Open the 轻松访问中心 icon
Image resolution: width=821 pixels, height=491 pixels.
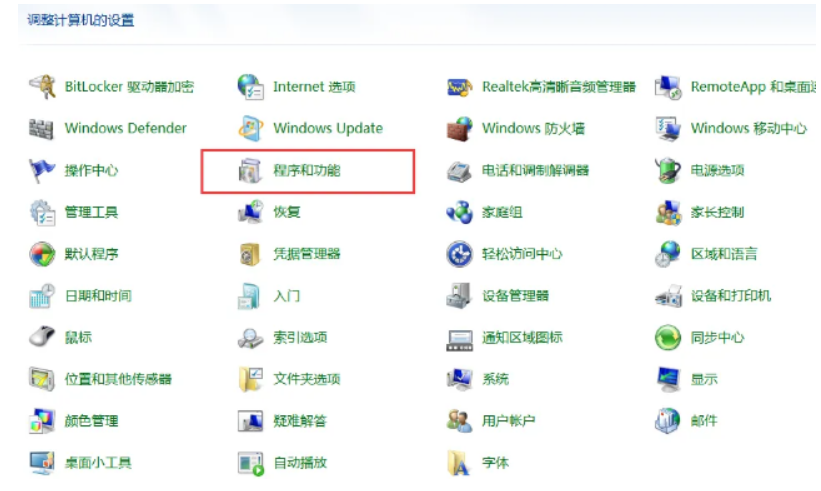coord(459,254)
